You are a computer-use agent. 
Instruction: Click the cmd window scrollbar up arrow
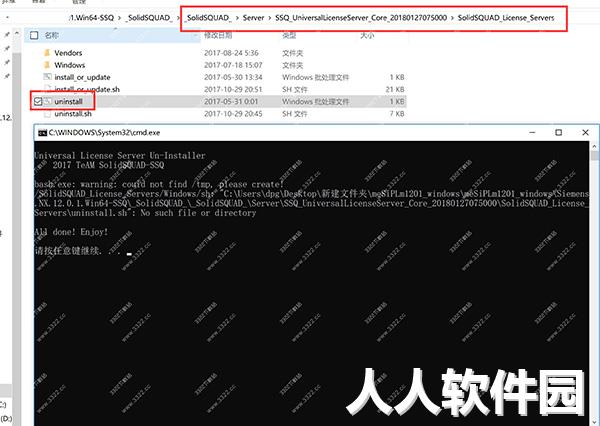click(594, 147)
